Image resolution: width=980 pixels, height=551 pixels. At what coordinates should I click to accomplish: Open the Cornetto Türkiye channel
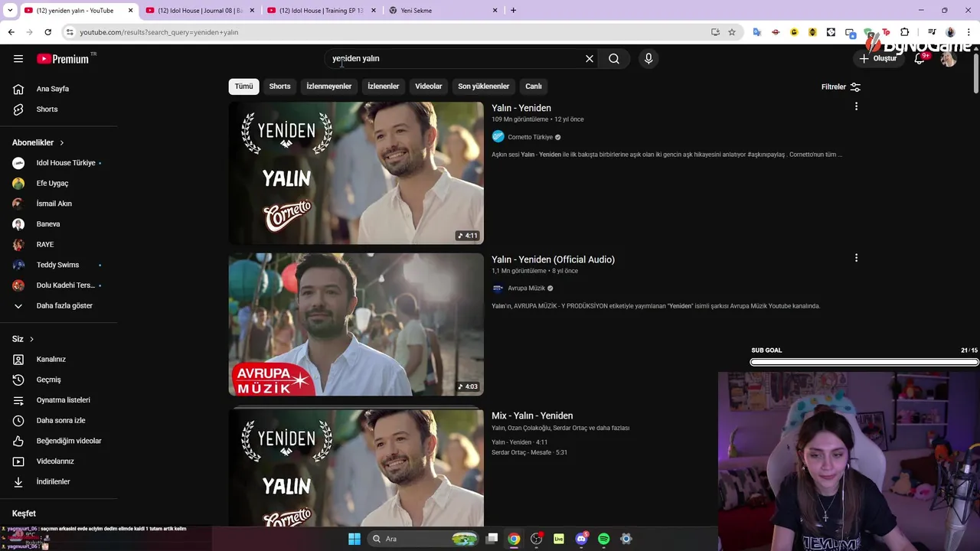tap(530, 137)
